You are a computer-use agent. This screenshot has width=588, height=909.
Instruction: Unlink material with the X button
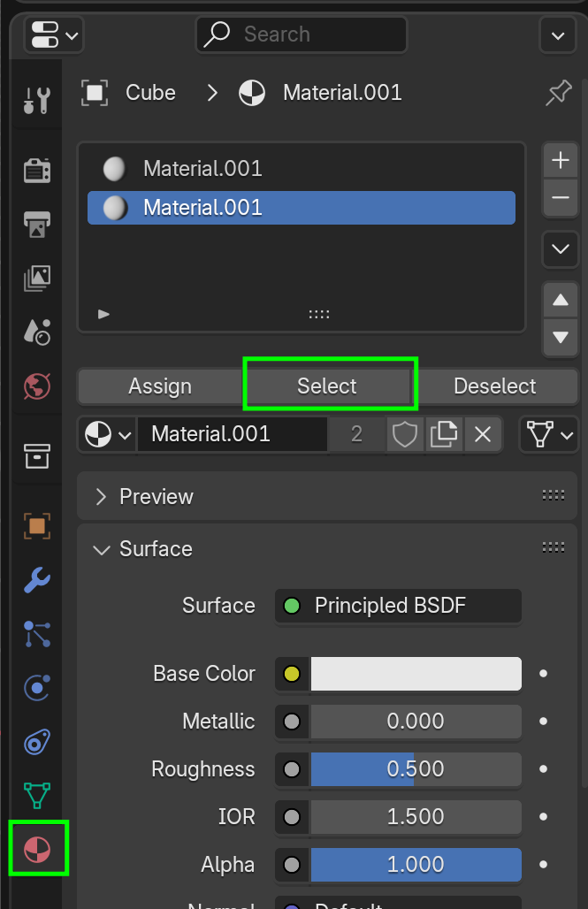click(x=482, y=434)
